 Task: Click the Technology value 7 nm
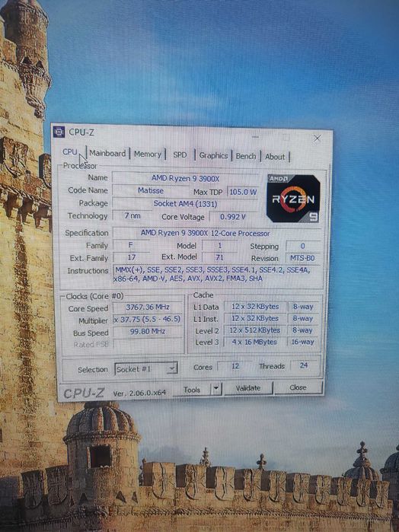coord(132,216)
